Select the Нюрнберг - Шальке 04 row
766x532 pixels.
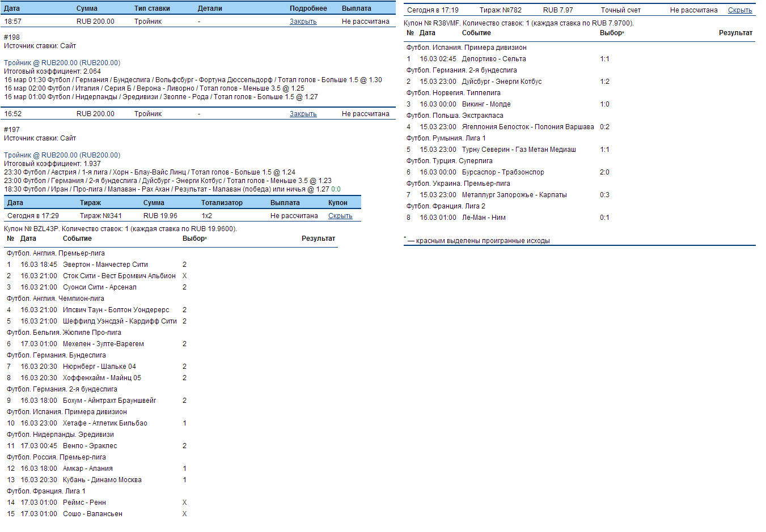click(x=171, y=367)
